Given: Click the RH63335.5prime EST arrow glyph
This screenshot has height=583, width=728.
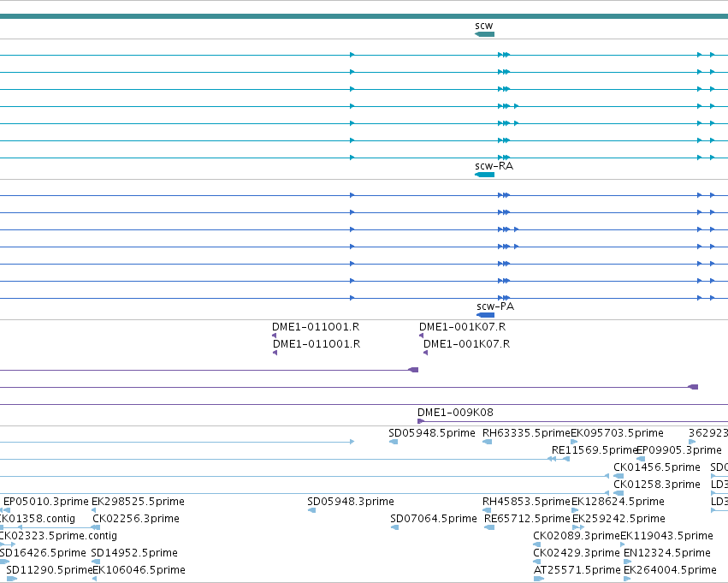Looking at the screenshot, I should coord(487,442).
